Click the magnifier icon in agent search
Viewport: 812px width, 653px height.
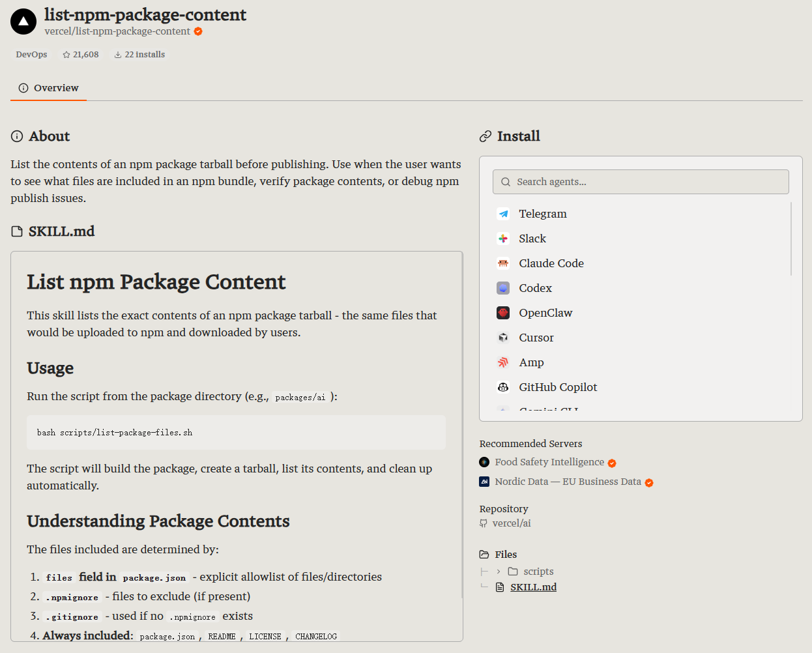point(506,182)
